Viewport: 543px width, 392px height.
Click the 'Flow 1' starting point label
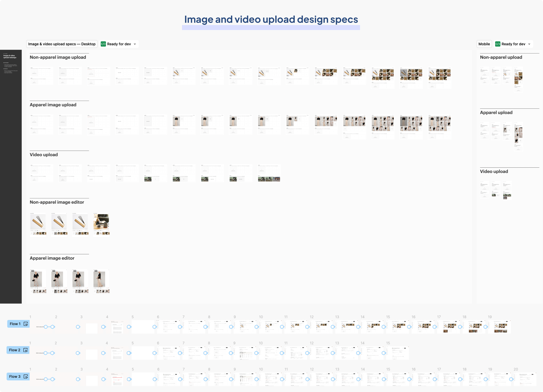pyautogui.click(x=15, y=324)
